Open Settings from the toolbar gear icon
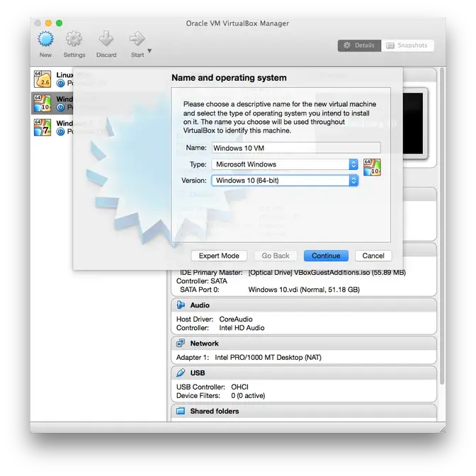The image size is (476, 476). point(74,39)
